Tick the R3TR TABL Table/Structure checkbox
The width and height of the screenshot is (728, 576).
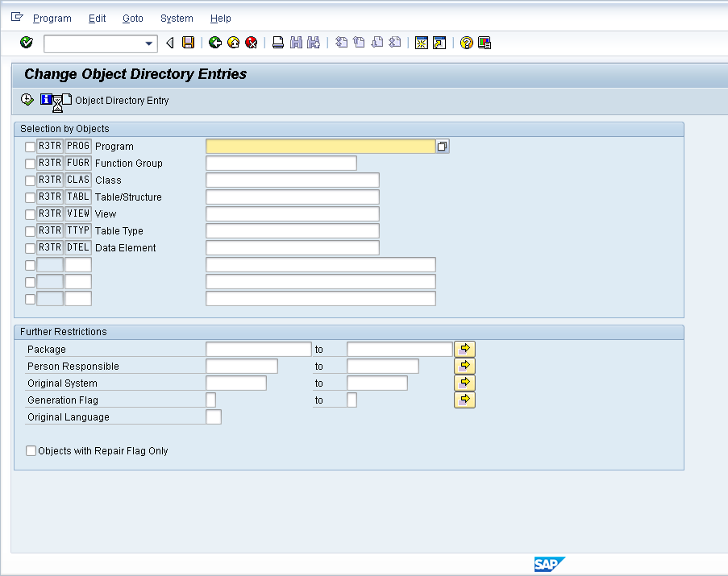point(30,197)
